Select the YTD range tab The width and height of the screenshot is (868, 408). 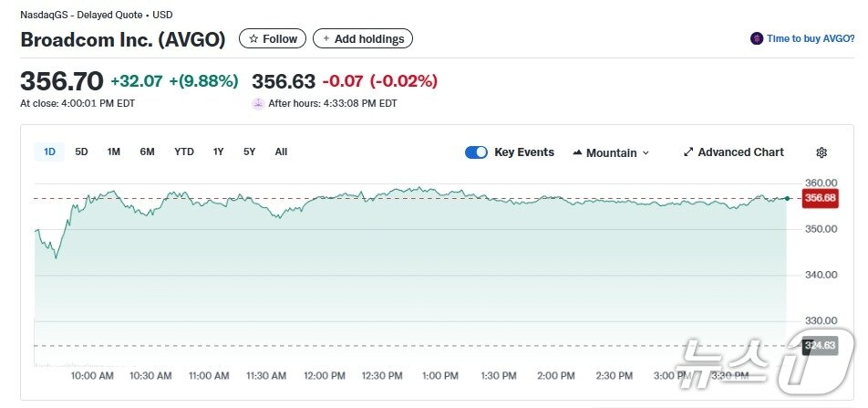point(184,152)
